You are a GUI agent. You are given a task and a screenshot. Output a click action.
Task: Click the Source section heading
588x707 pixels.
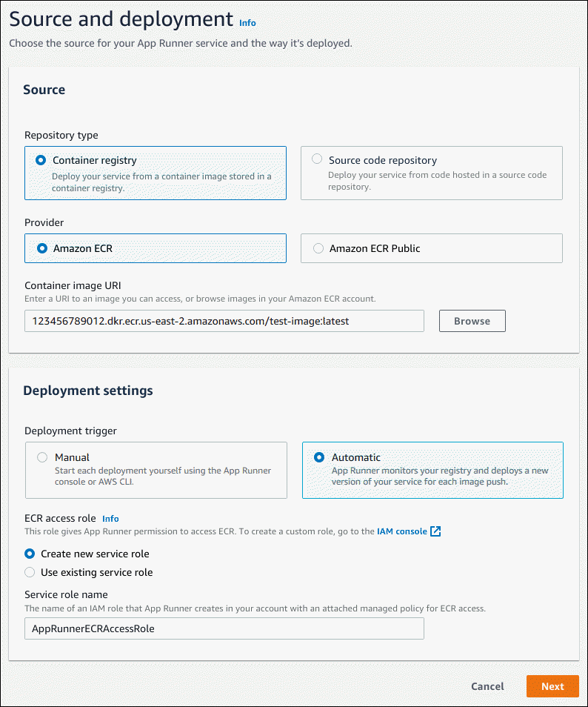[44, 89]
